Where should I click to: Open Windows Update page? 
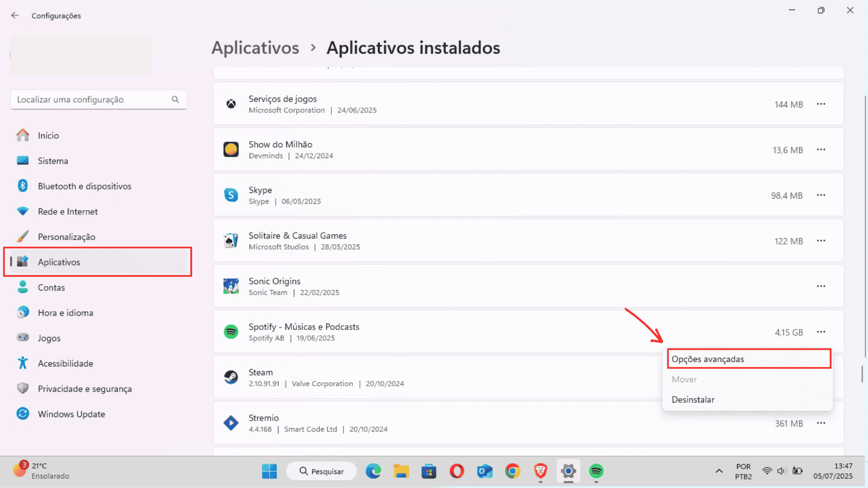(x=99, y=414)
